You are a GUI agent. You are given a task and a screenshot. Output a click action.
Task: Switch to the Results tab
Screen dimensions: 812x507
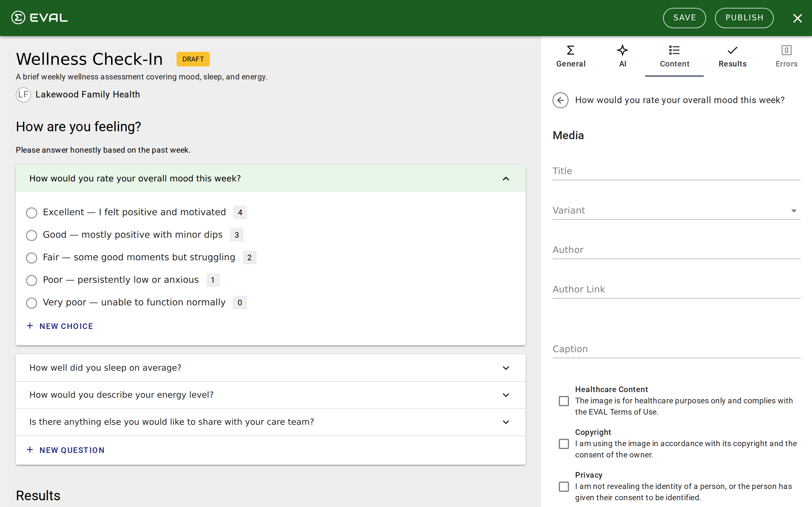pos(732,57)
